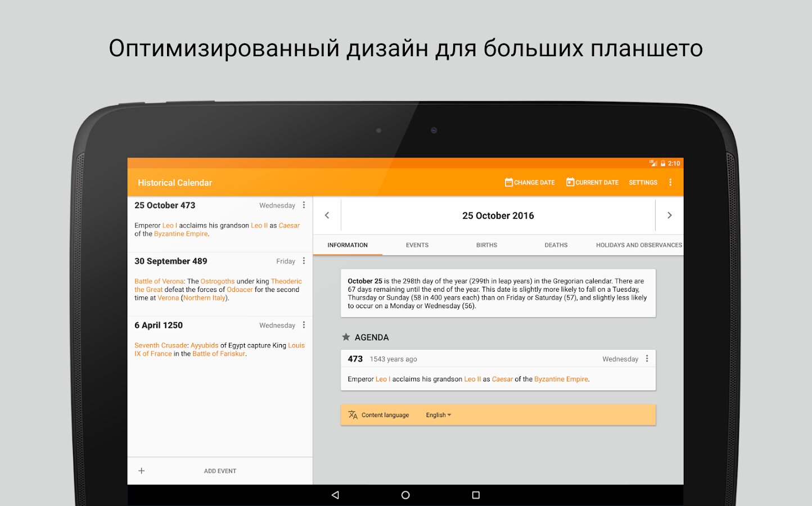Screen dimensions: 812x506
Task: Open the Byzantine Empire link in first event
Action: 181,234
